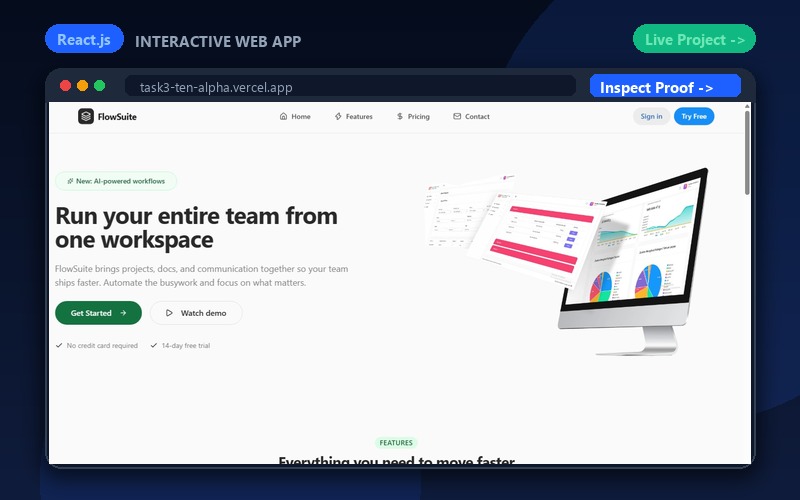Screen dimensions: 800x500
Task: Click the New: AI-powered workflows badge text
Action: tap(120, 181)
